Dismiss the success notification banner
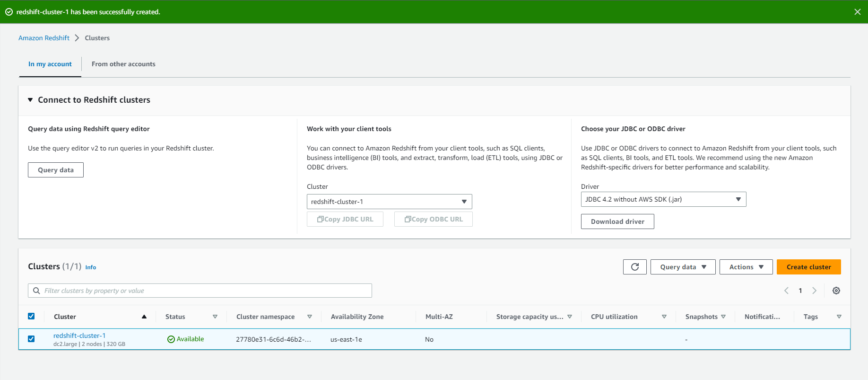Viewport: 868px width, 380px height. pos(857,12)
